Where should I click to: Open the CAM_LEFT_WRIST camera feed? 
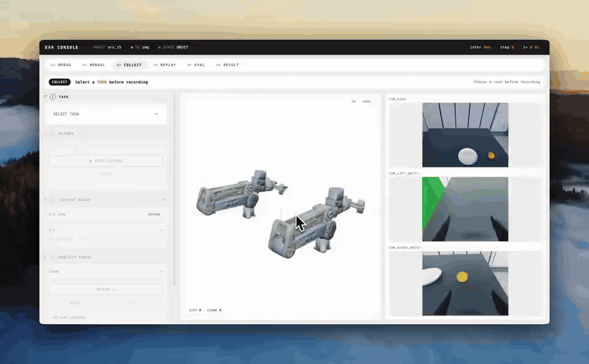[x=465, y=209]
